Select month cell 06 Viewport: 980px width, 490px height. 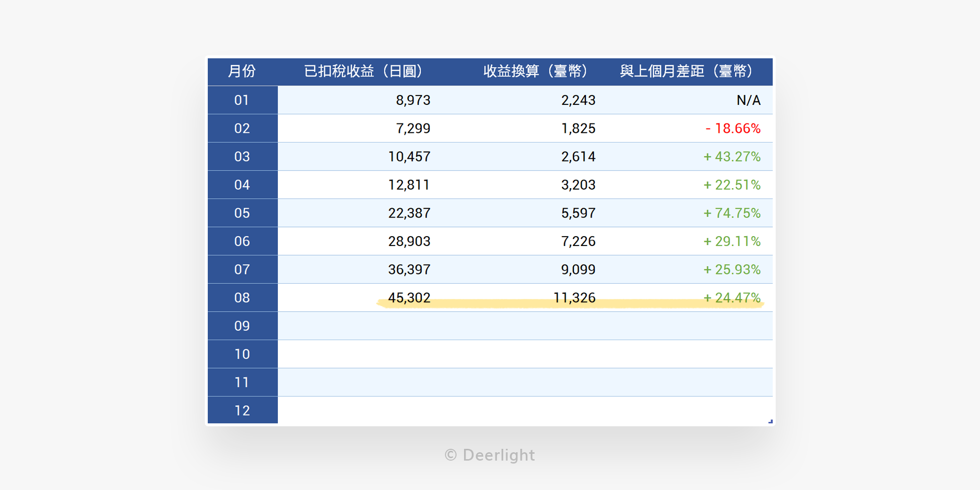(243, 241)
